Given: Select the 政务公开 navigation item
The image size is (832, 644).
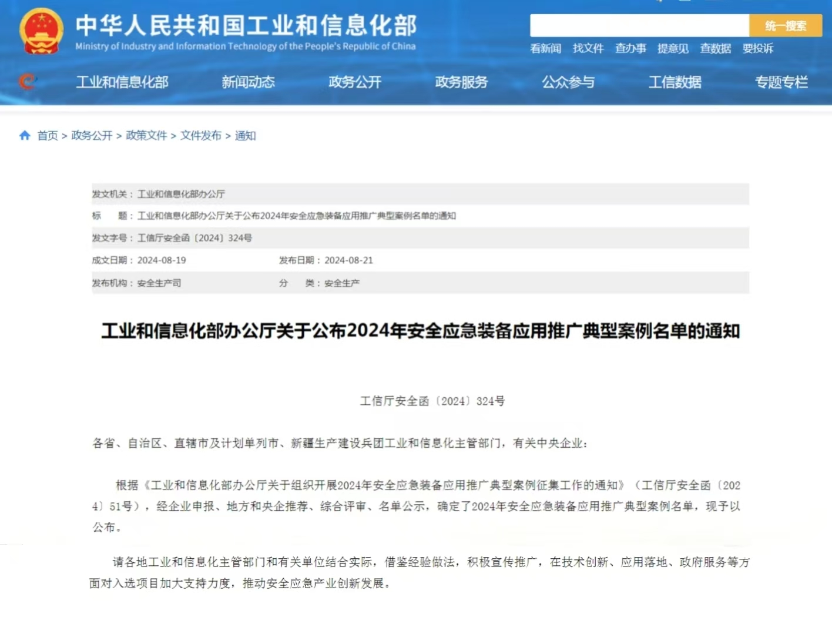Looking at the screenshot, I should click(355, 82).
